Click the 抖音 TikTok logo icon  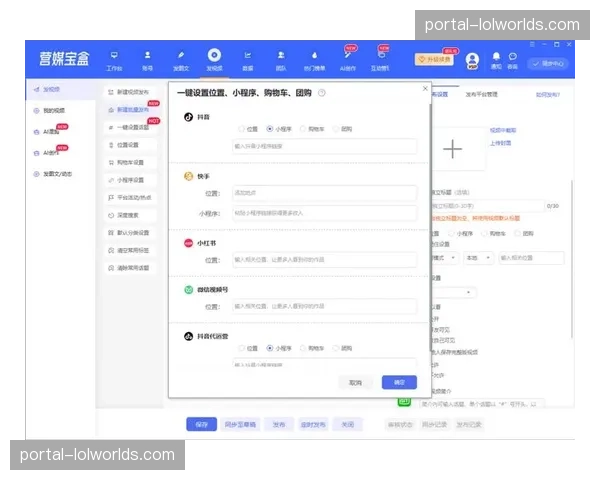[188, 117]
